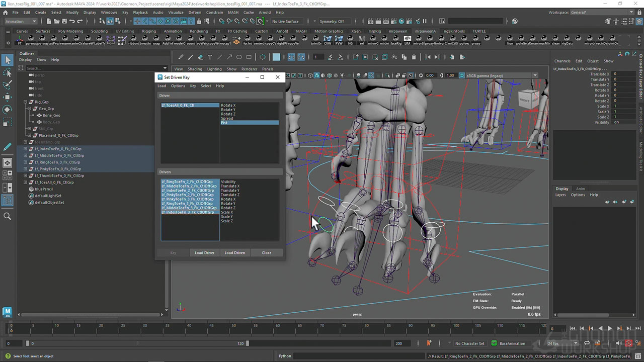Viewport: 644px width, 362px height.
Task: Select the Lasso tool in the toolbox
Action: [8, 73]
